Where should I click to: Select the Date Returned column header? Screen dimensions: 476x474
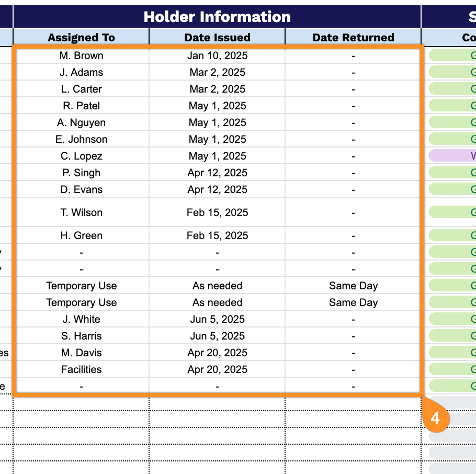[353, 38]
